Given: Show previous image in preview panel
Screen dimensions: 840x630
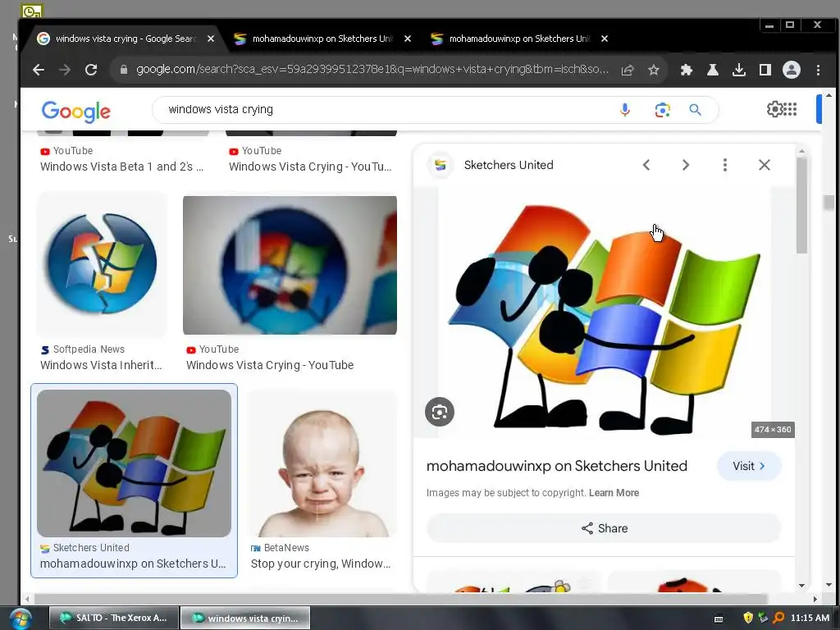Looking at the screenshot, I should (x=646, y=165).
